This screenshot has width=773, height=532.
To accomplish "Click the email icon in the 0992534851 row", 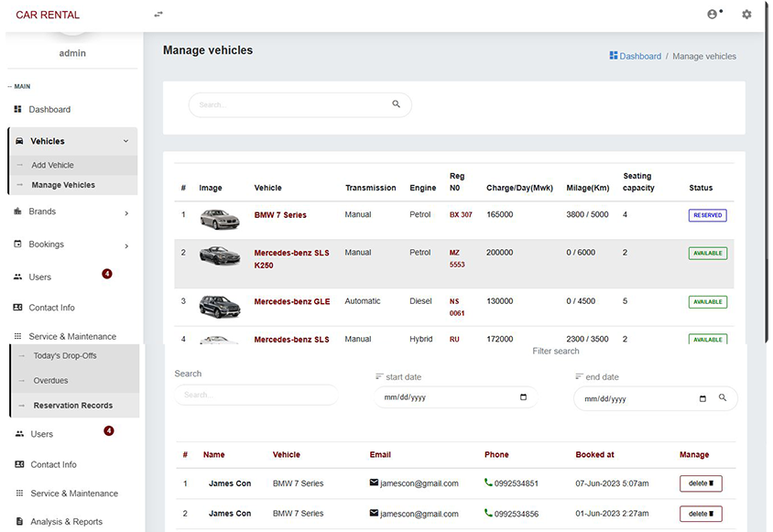I will coord(375,483).
